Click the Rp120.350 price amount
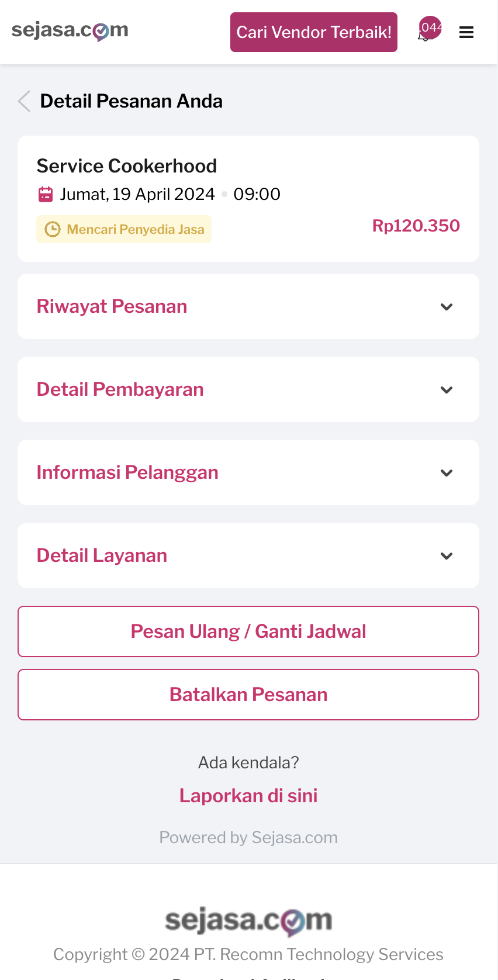This screenshot has height=980, width=498. point(416,226)
